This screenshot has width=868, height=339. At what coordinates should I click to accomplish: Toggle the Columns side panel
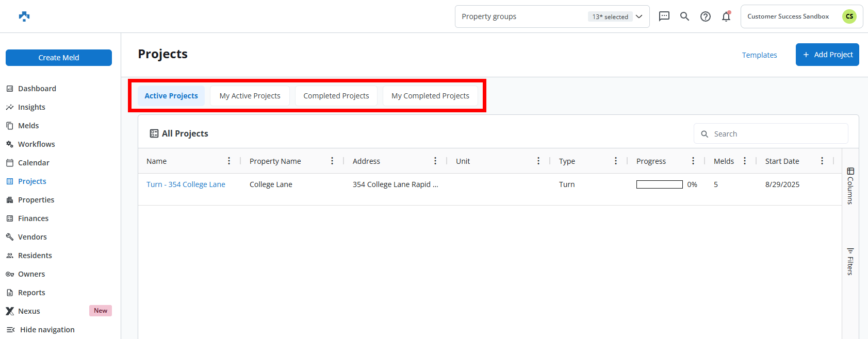(x=850, y=185)
